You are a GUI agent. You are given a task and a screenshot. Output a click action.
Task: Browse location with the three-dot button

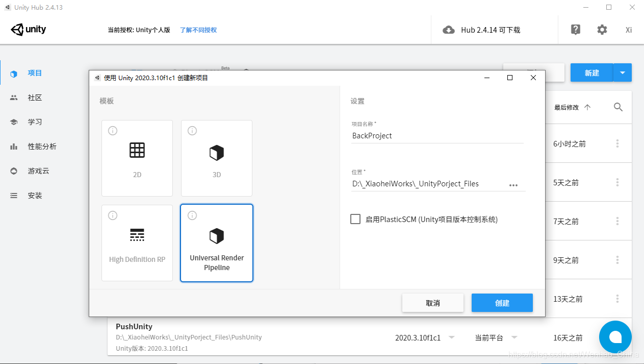(513, 185)
